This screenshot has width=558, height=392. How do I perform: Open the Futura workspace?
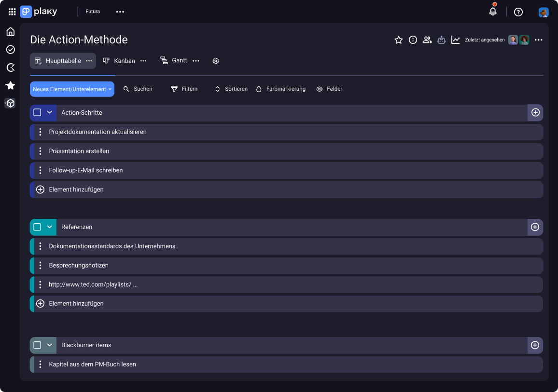[93, 12]
